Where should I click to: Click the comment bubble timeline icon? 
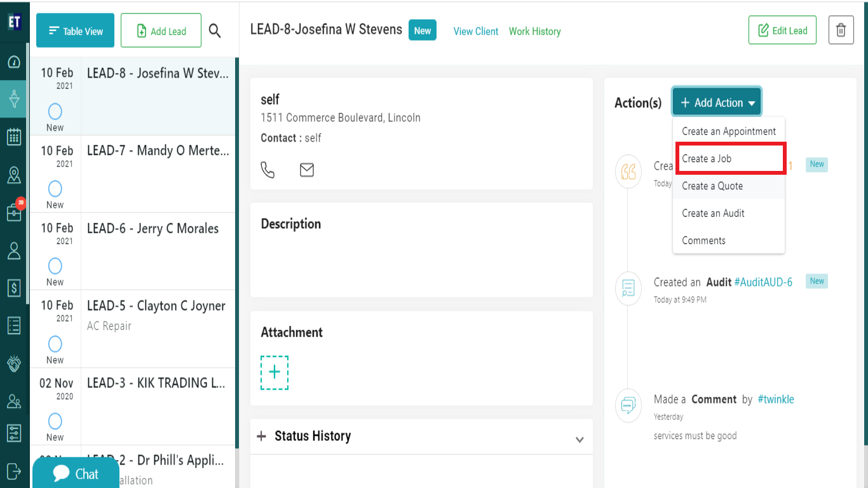click(628, 405)
